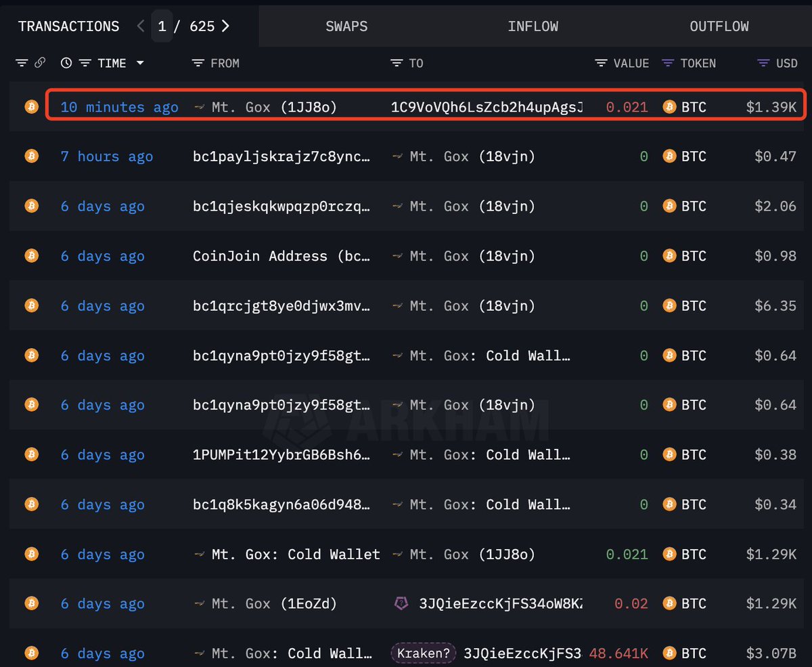Click the Bitcoin icon at the start of the Kraken row
The height and width of the screenshot is (667, 812).
[x=30, y=653]
